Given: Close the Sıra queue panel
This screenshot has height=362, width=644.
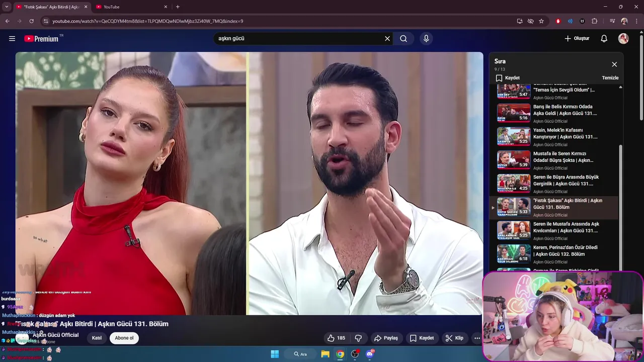Looking at the screenshot, I should [x=614, y=64].
